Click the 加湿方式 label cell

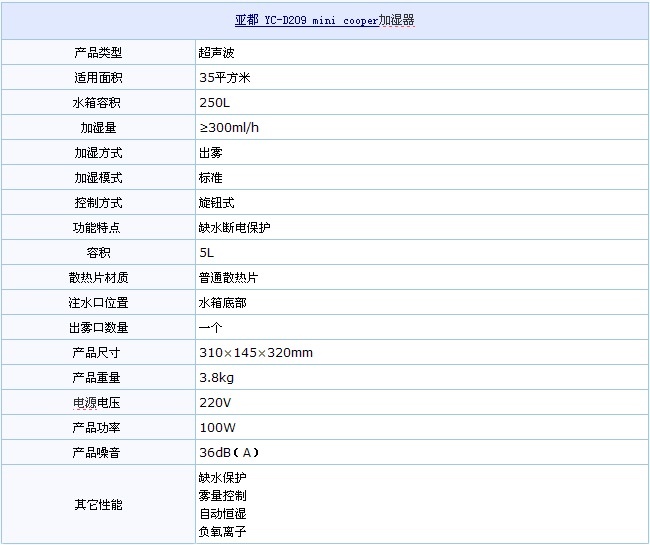pyautogui.click(x=98, y=153)
